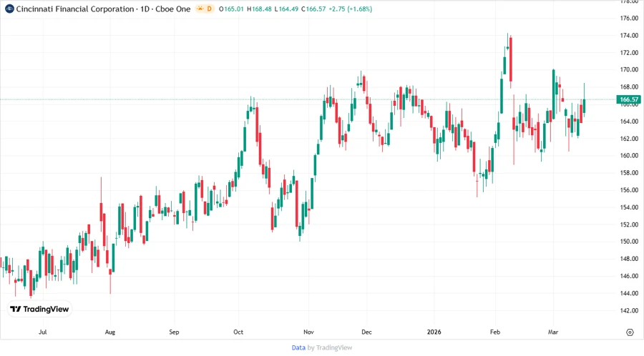The width and height of the screenshot is (644, 356).
Task: Click the 164.00 price axis label
Action: [629, 121]
